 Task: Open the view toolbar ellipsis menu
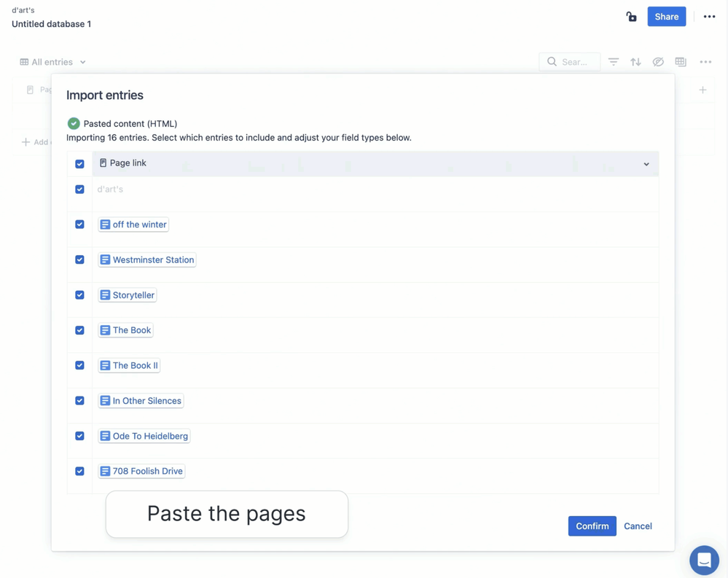705,62
